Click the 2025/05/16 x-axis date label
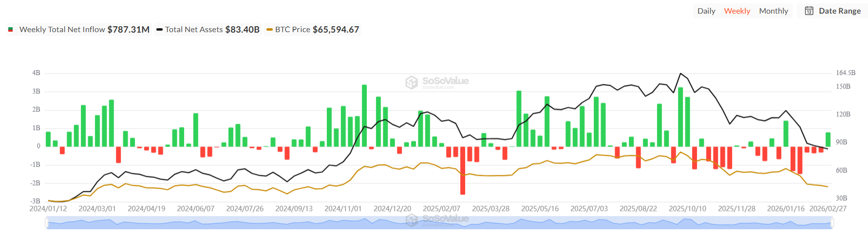Screen dimensions: 868x239 (x=540, y=209)
